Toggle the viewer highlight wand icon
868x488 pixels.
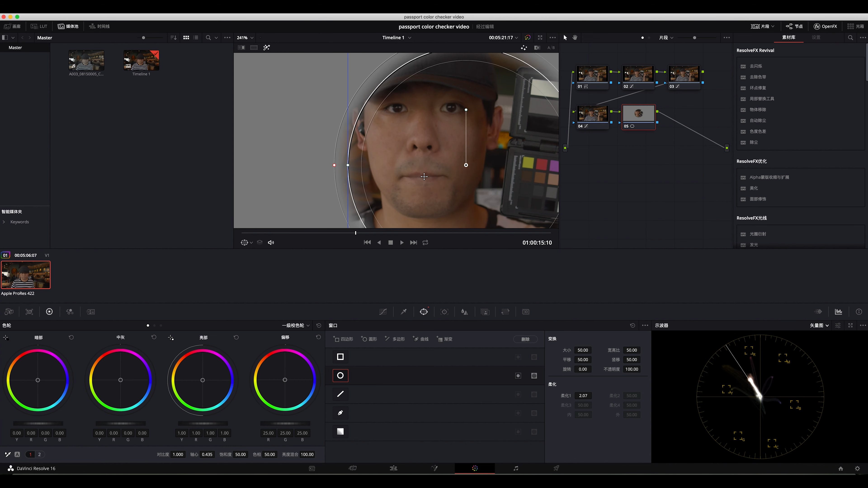click(x=267, y=47)
